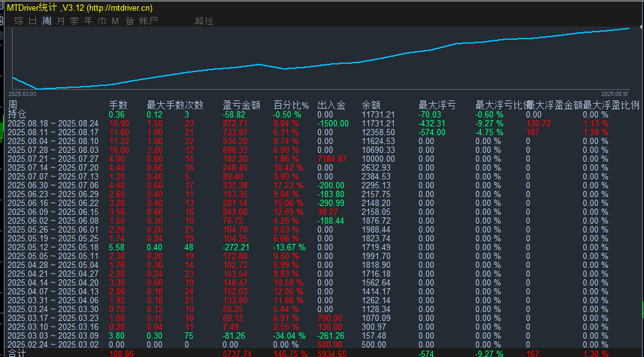Open the mtdriver.cn link in the title
The height and width of the screenshot is (357, 644).
pyautogui.click(x=118, y=8)
